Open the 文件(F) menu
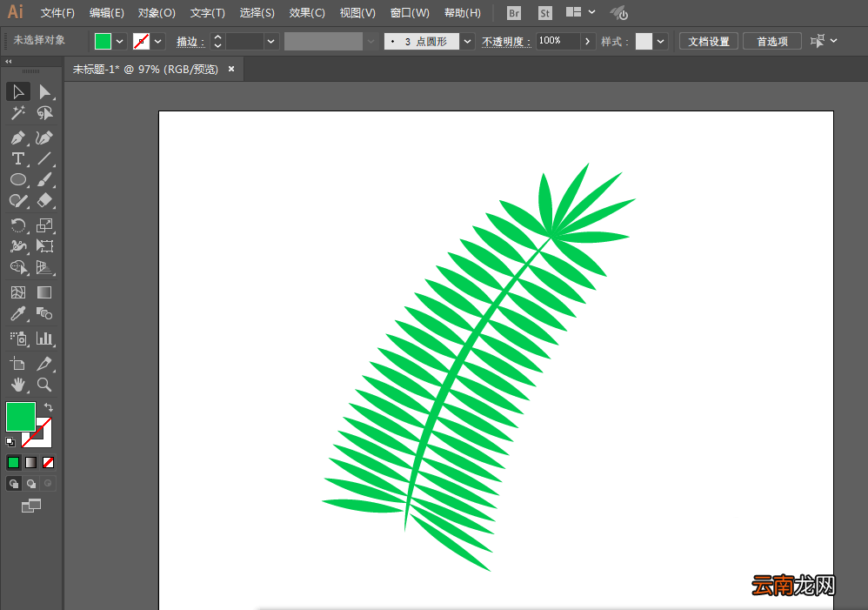Image resolution: width=868 pixels, height=610 pixels. [57, 13]
